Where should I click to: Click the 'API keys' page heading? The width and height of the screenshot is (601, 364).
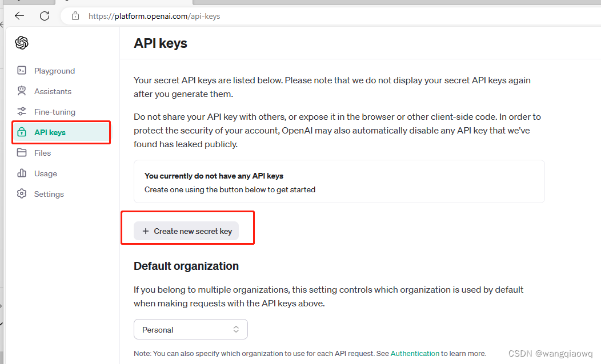pos(160,43)
